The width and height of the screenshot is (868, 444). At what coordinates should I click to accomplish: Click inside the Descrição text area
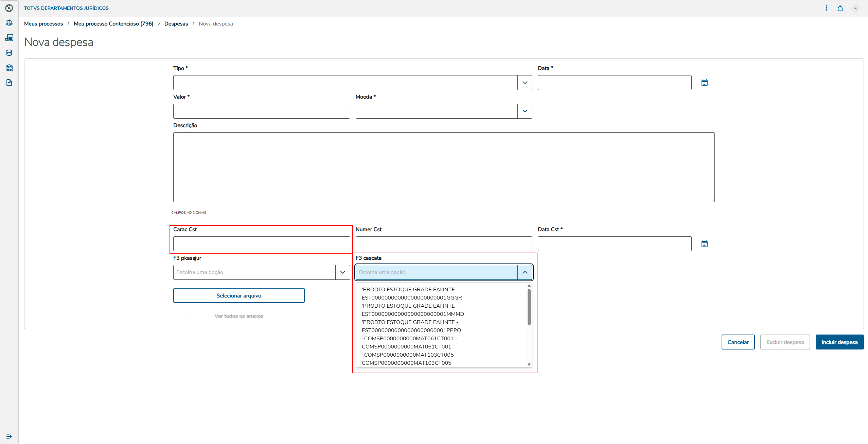click(x=444, y=167)
